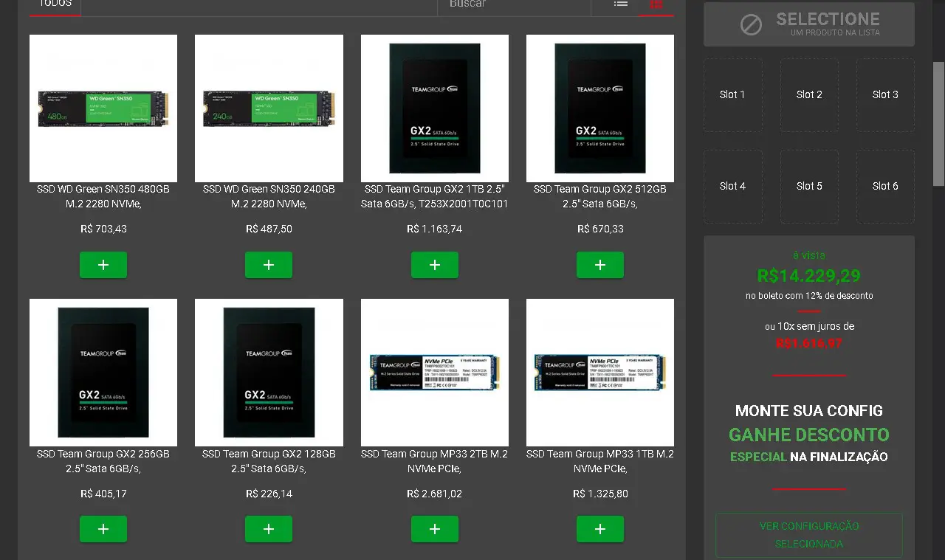Viewport: 945px width, 560px height.
Task: View Team Group MP33 1TB product image
Action: pos(600,373)
